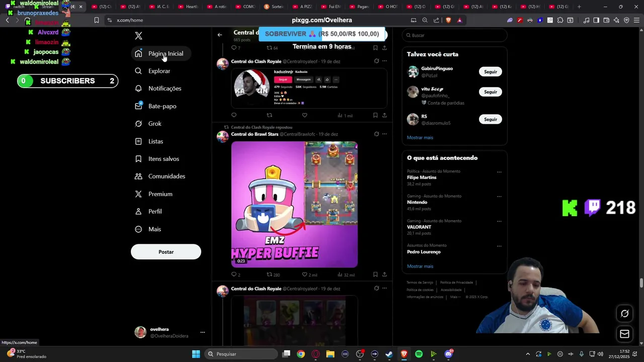Follow GabiruPinguso
Image resolution: width=644 pixels, height=362 pixels.
[x=491, y=72]
